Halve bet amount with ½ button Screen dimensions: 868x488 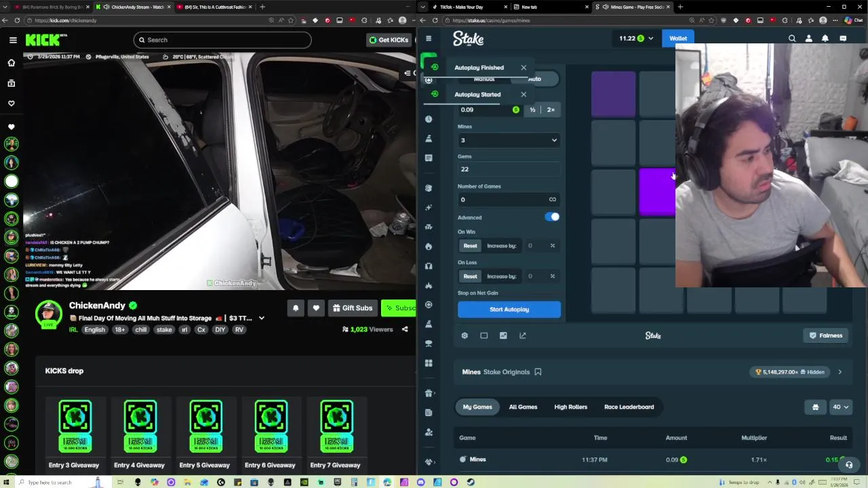pos(532,110)
